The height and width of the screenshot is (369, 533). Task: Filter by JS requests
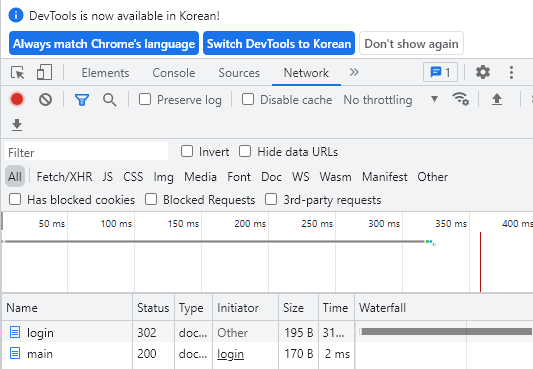pos(107,177)
